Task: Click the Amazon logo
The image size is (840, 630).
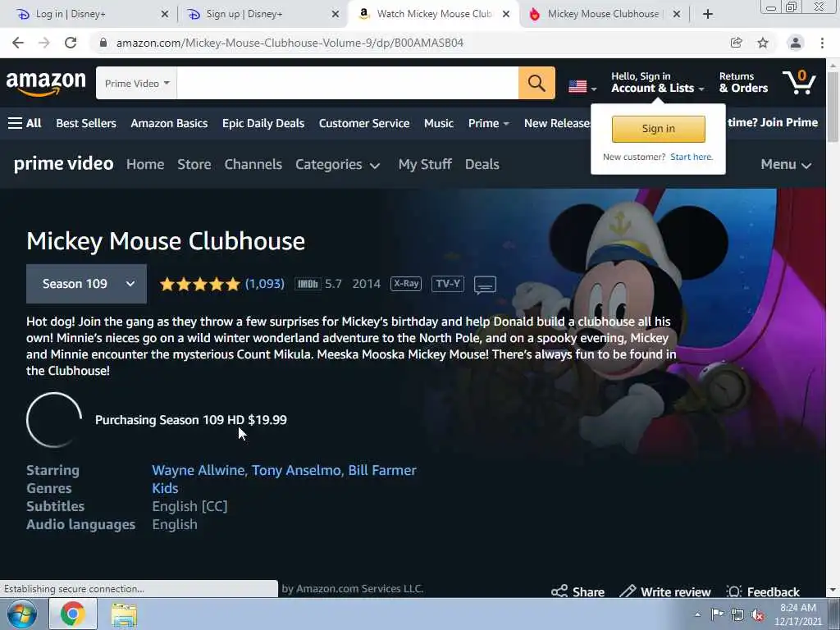Action: [46, 83]
